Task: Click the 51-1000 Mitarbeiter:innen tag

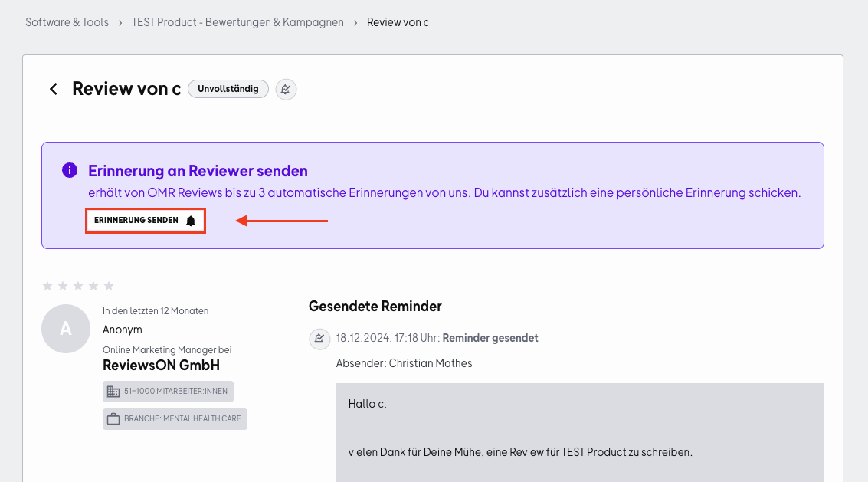Action: [168, 391]
